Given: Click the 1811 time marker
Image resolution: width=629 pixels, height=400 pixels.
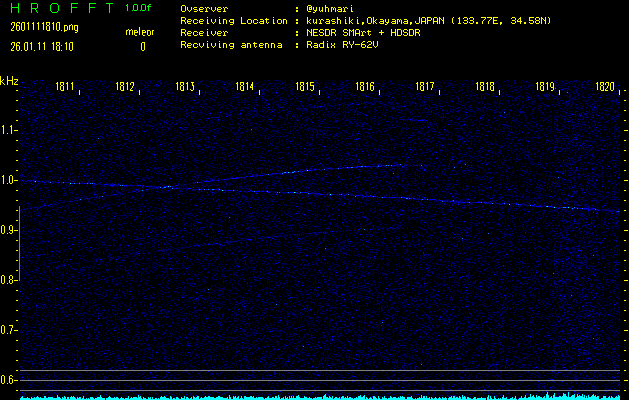Looking at the screenshot, I should [x=67, y=88].
